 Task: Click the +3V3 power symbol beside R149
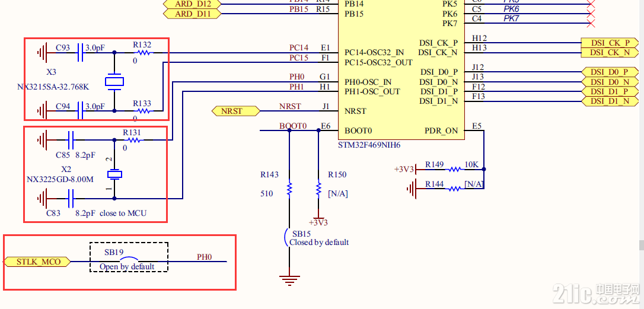(x=406, y=169)
